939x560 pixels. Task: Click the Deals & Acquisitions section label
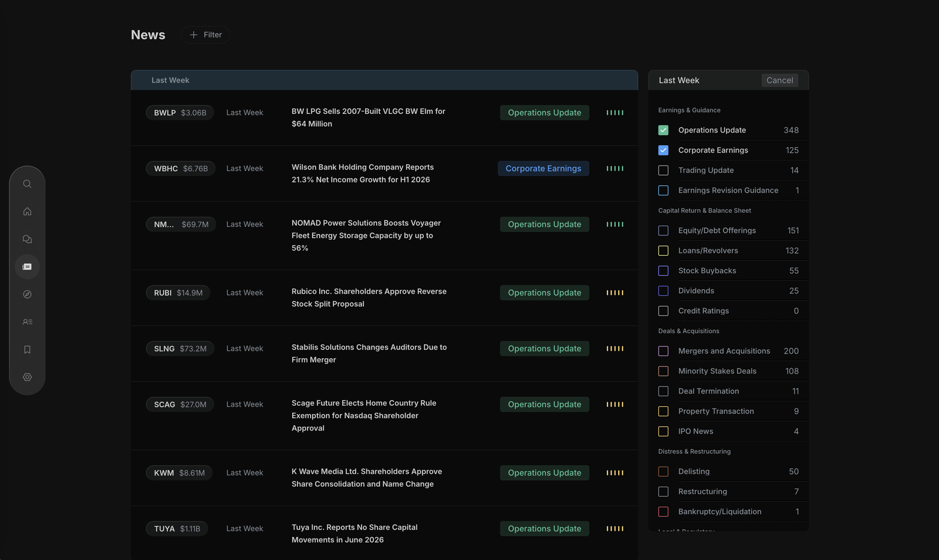[688, 331]
